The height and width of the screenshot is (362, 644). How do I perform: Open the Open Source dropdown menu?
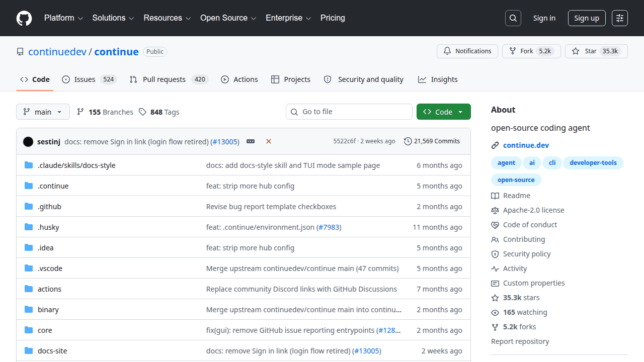(228, 18)
